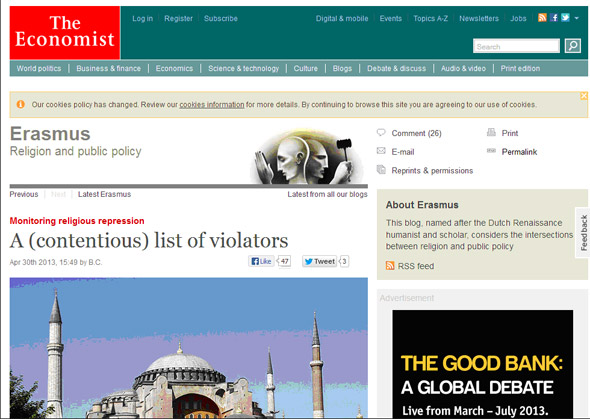
Task: Open the Feedback side tab
Action: (x=583, y=232)
